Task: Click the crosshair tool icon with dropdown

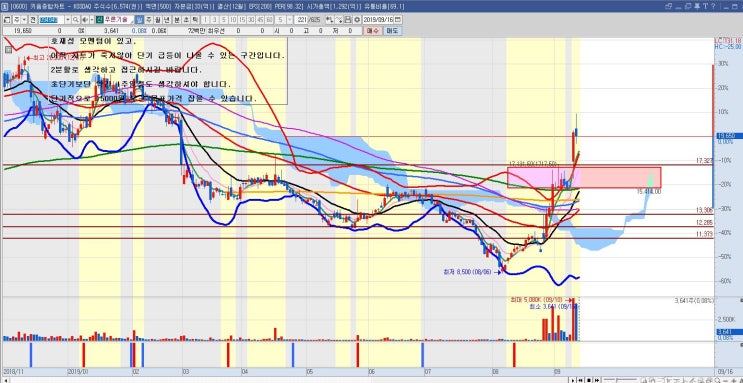Action: click(338, 20)
